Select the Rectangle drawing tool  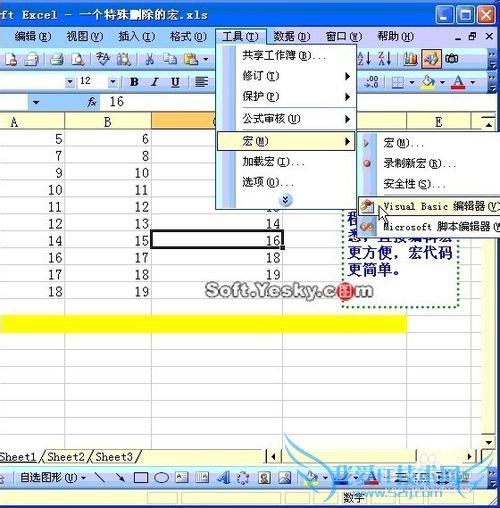pos(141,478)
